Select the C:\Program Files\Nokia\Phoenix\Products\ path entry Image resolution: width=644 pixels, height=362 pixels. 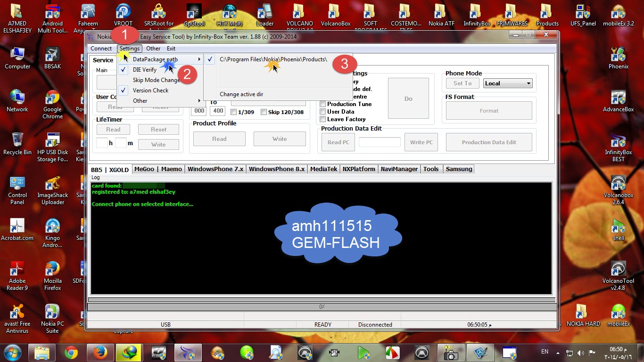(273, 59)
